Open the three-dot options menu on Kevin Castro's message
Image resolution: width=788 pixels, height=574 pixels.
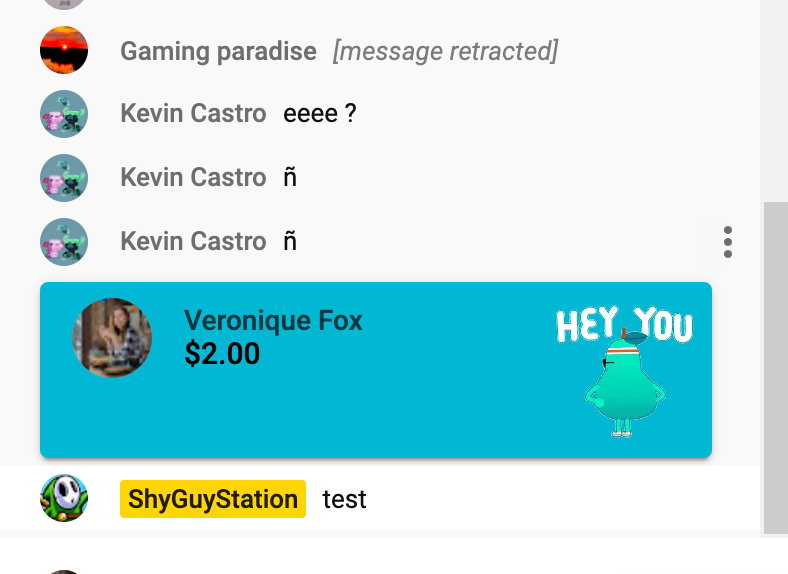pos(728,242)
